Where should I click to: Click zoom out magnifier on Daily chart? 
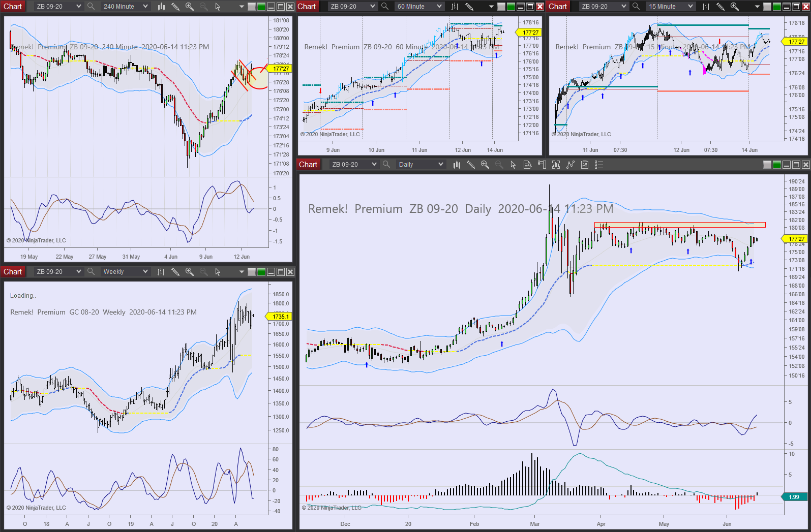coord(499,165)
